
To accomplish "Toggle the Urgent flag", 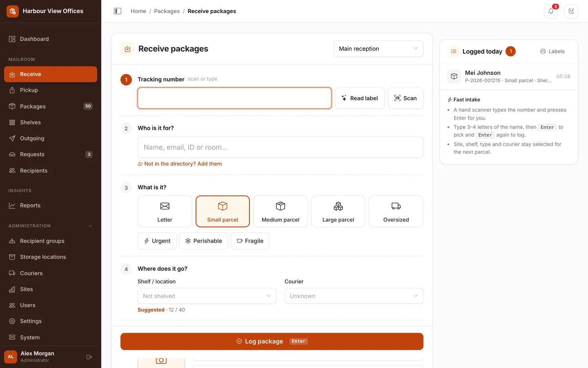I will [157, 241].
